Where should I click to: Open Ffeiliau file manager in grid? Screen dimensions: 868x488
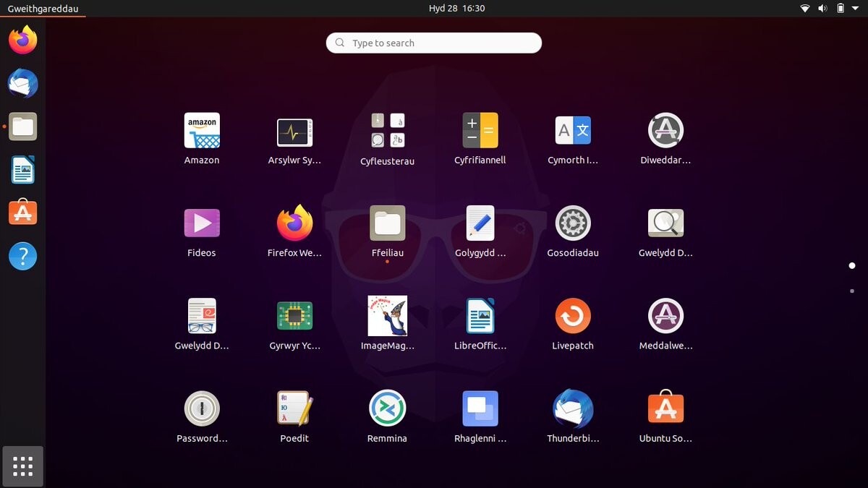pyautogui.click(x=387, y=223)
